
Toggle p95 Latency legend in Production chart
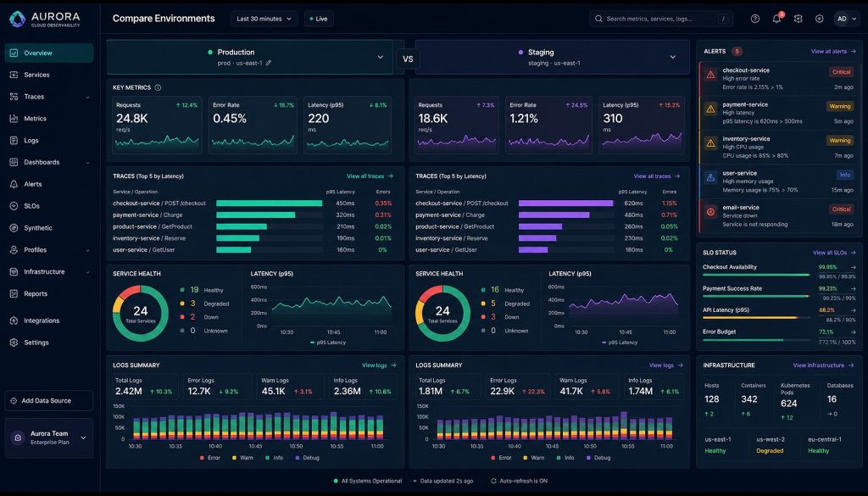coord(328,343)
